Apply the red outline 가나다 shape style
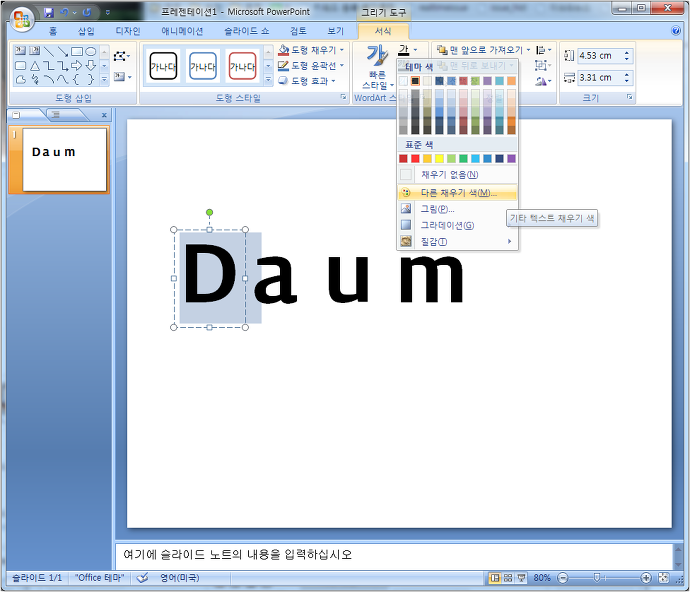 [x=242, y=66]
